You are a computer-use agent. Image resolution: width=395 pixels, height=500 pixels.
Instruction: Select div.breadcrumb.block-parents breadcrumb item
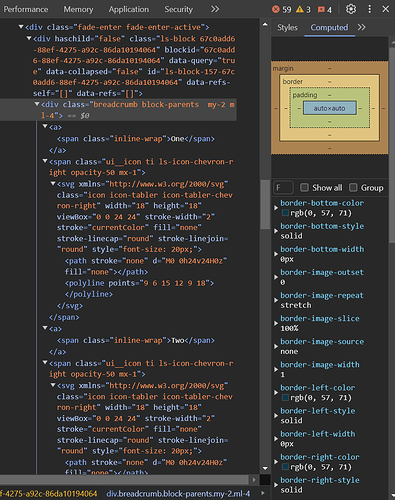point(178,493)
